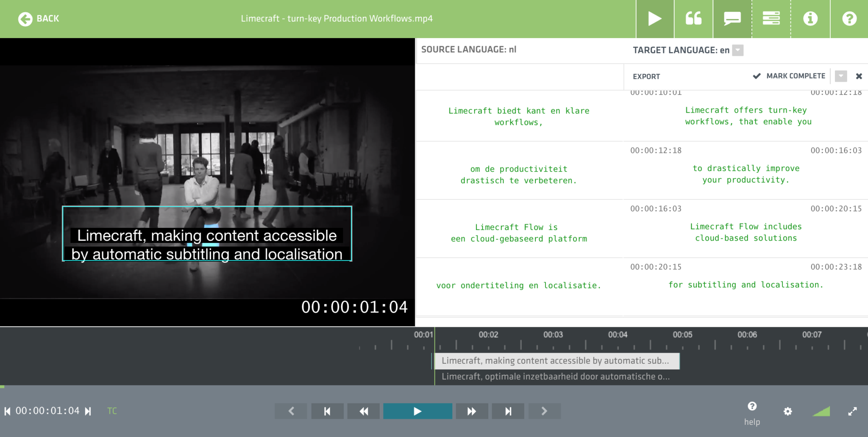Select the subtitles speech-bubble panel icon
868x437 pixels.
(732, 19)
